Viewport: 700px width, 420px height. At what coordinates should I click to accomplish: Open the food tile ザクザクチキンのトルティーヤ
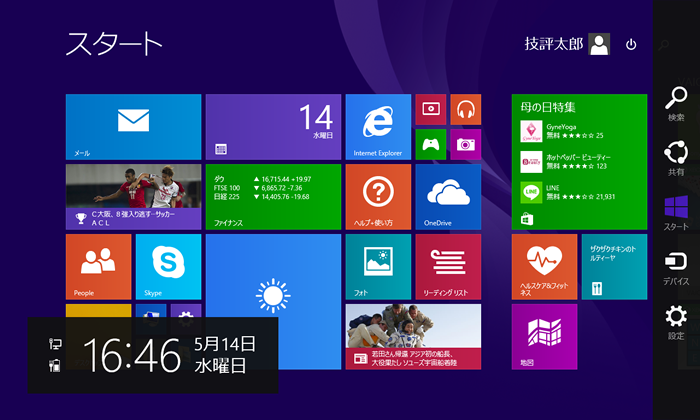coord(614,267)
